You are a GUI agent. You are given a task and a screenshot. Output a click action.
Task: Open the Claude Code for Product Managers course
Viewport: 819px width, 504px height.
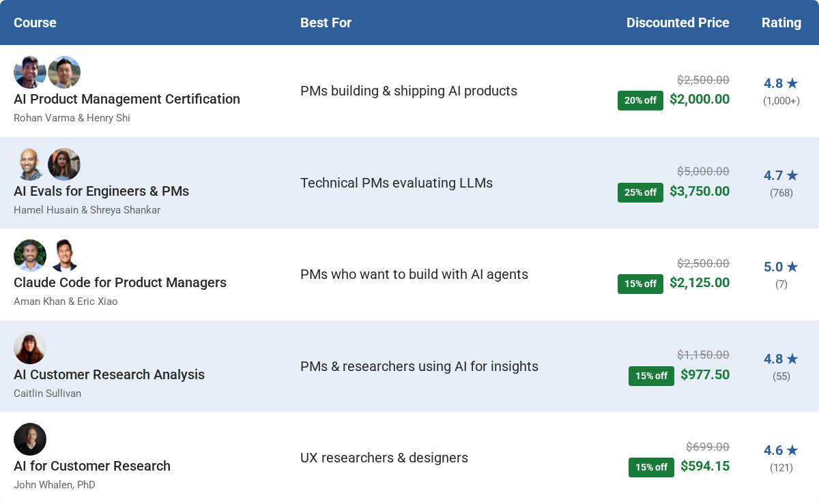coord(120,282)
